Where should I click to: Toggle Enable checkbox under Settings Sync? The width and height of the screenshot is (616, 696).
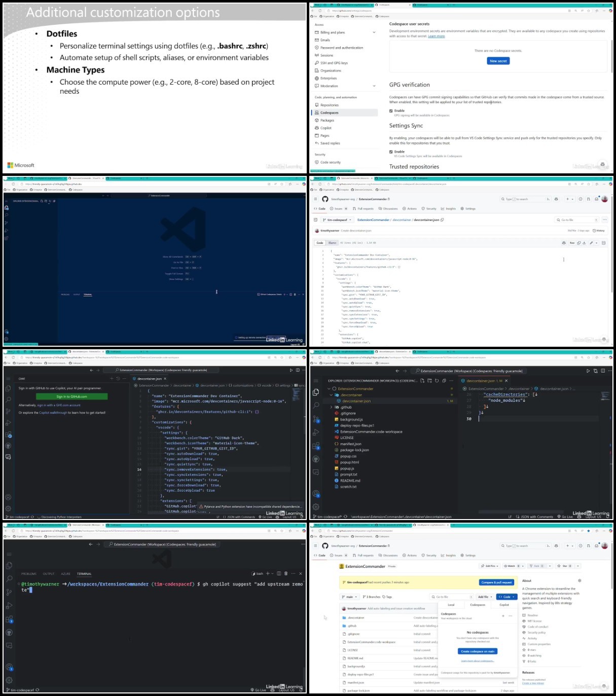click(391, 152)
